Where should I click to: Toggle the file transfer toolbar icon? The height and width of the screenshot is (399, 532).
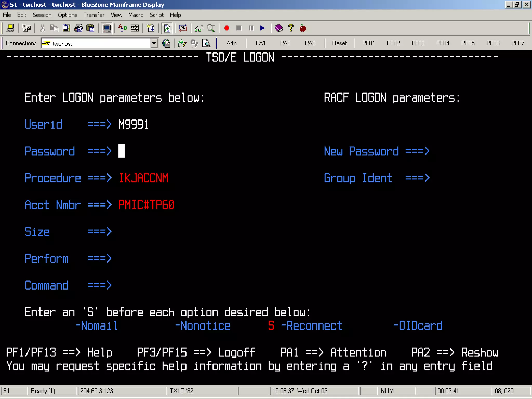pos(167,28)
